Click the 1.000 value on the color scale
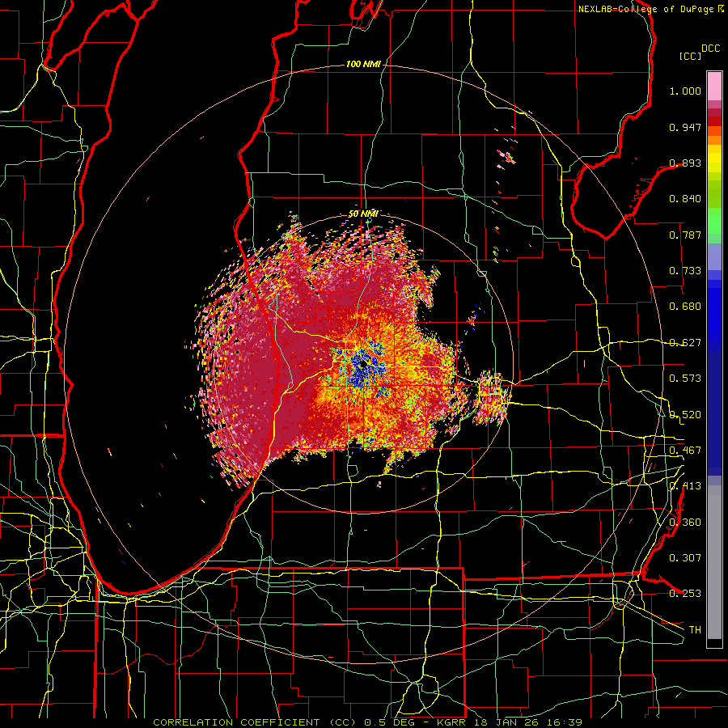Screen dimensions: 728x728 click(x=685, y=91)
